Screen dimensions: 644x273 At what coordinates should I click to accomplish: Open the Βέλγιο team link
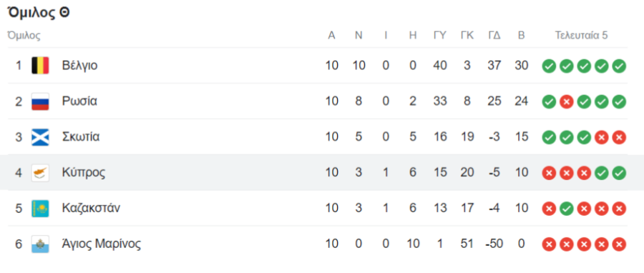(79, 66)
